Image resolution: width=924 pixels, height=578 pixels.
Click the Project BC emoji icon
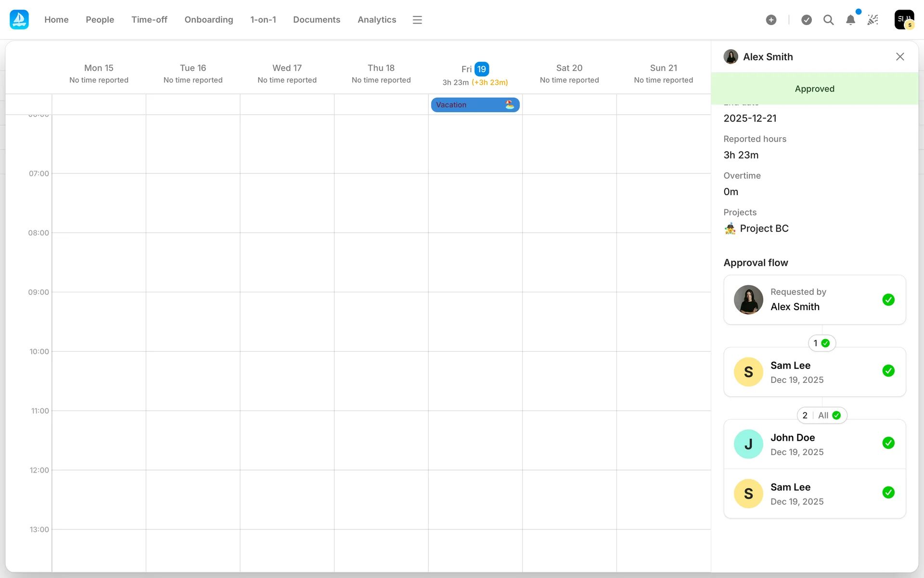[730, 229]
